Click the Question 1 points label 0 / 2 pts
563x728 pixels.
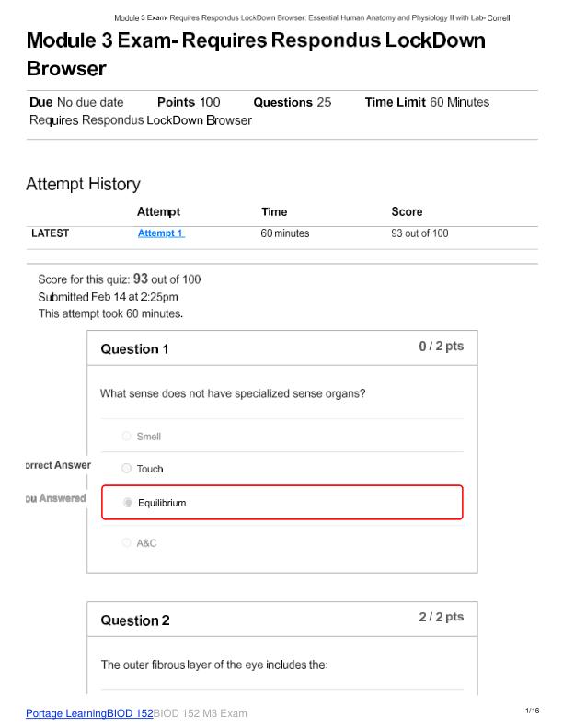tap(442, 346)
